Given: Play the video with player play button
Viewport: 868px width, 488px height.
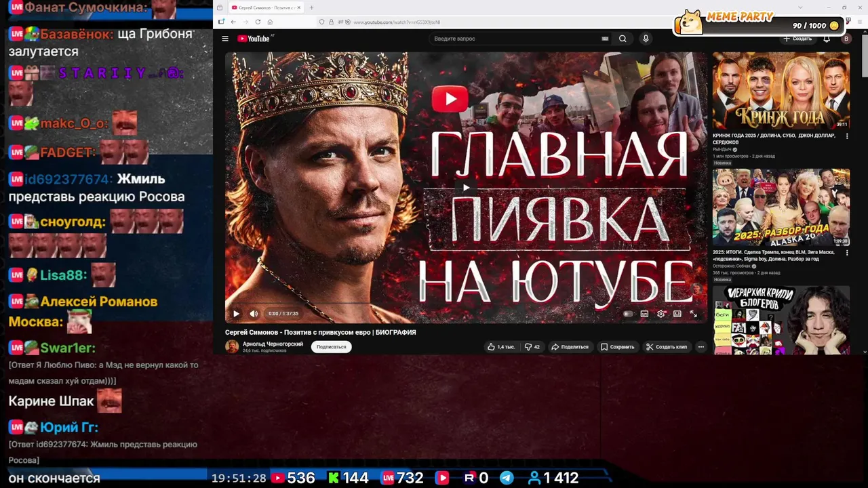Looking at the screenshot, I should pyautogui.click(x=236, y=314).
